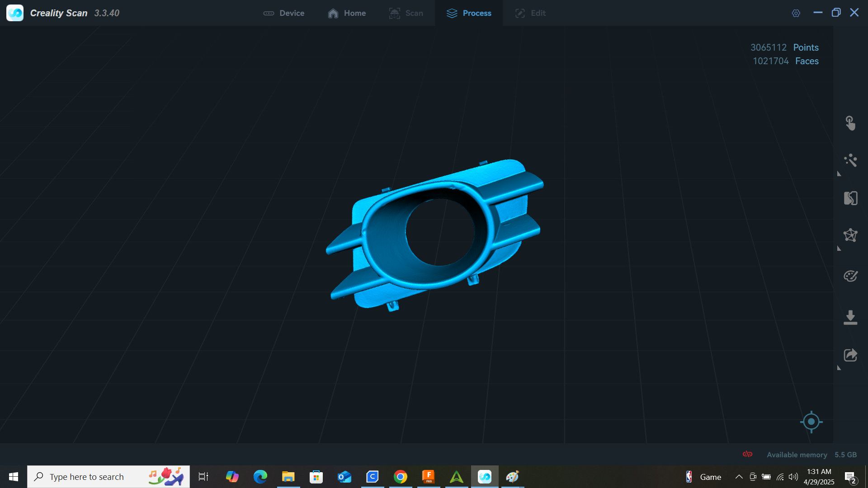The height and width of the screenshot is (488, 868).
Task: Go to the Scan tab
Action: 406,13
